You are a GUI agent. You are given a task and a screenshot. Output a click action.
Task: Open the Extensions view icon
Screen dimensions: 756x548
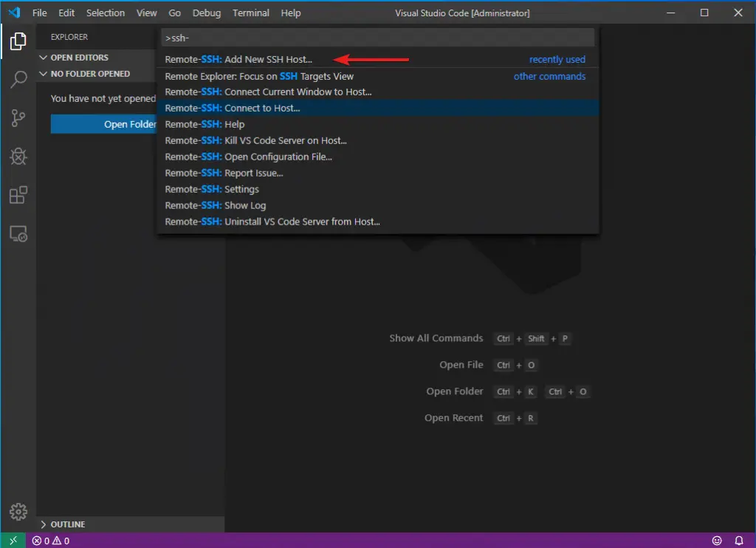[x=18, y=195]
